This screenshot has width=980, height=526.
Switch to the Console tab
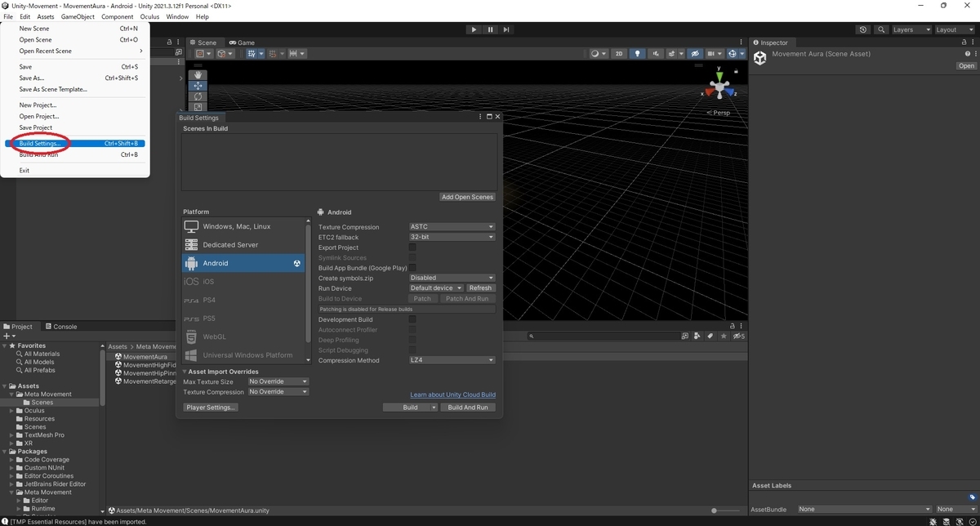61,327
